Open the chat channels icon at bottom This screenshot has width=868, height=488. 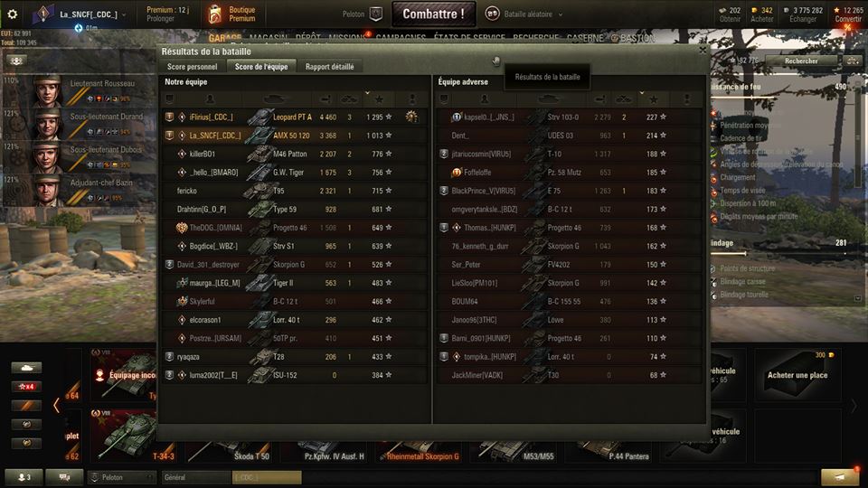click(64, 477)
